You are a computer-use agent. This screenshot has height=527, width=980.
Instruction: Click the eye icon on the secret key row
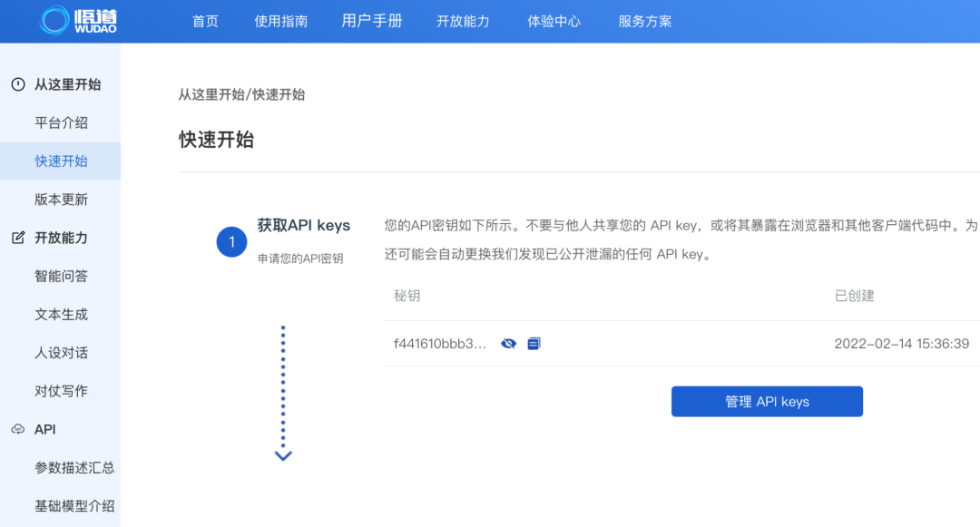[508, 344]
